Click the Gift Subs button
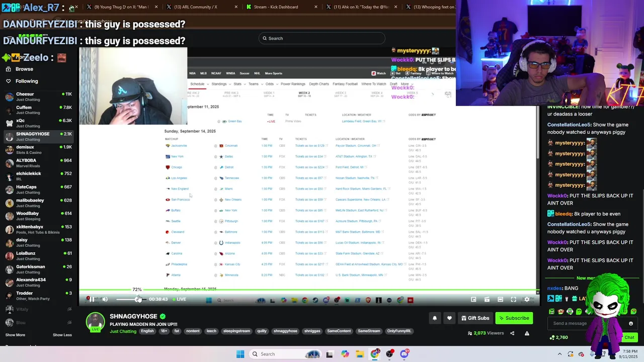This screenshot has width=644, height=362. (x=475, y=318)
